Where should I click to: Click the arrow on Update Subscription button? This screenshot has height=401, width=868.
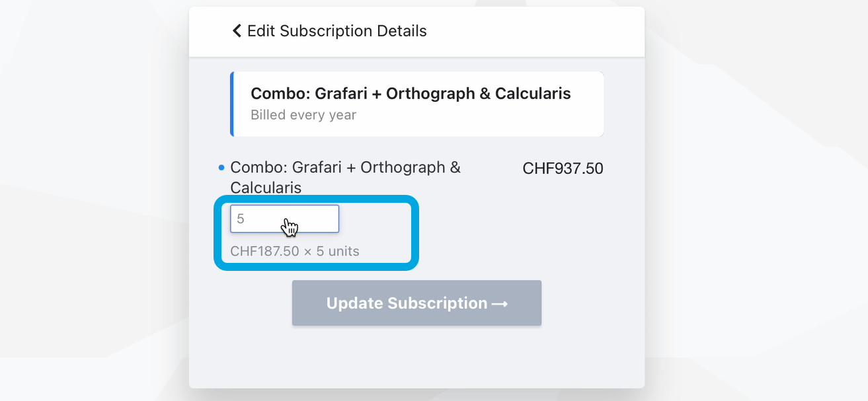pyautogui.click(x=500, y=304)
